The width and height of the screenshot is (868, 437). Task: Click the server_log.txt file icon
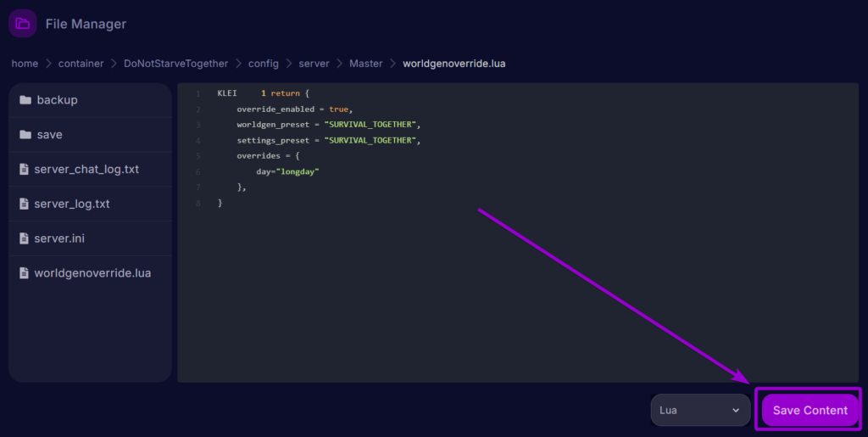pos(24,204)
